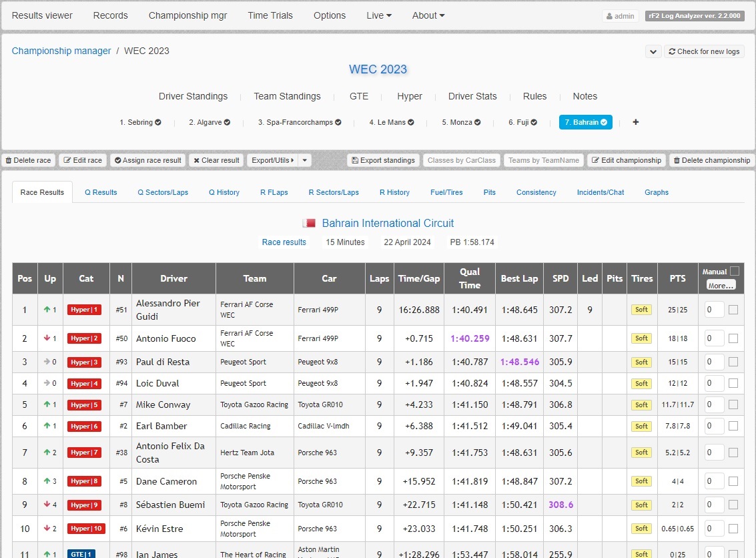Click the completed checkmark beside 2. Algarve
The width and height of the screenshot is (756, 558).
tap(227, 123)
